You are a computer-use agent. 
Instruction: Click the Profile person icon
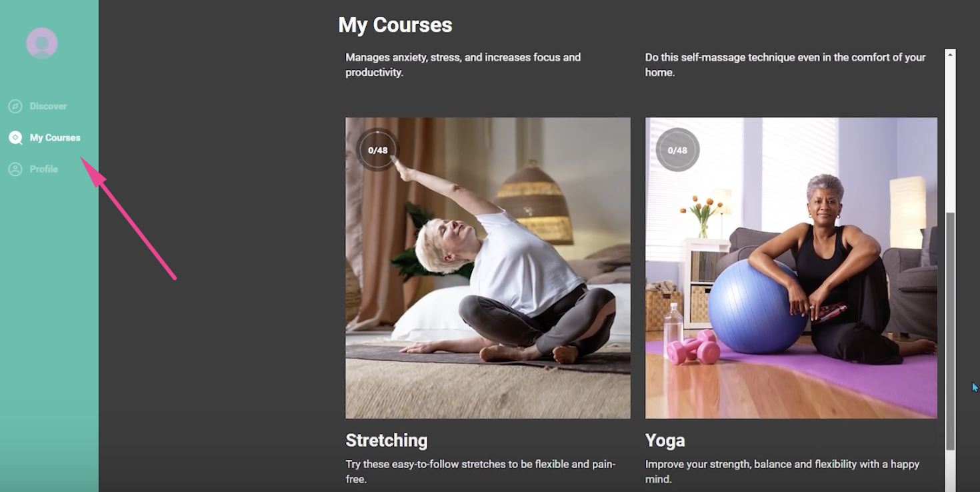tap(15, 169)
